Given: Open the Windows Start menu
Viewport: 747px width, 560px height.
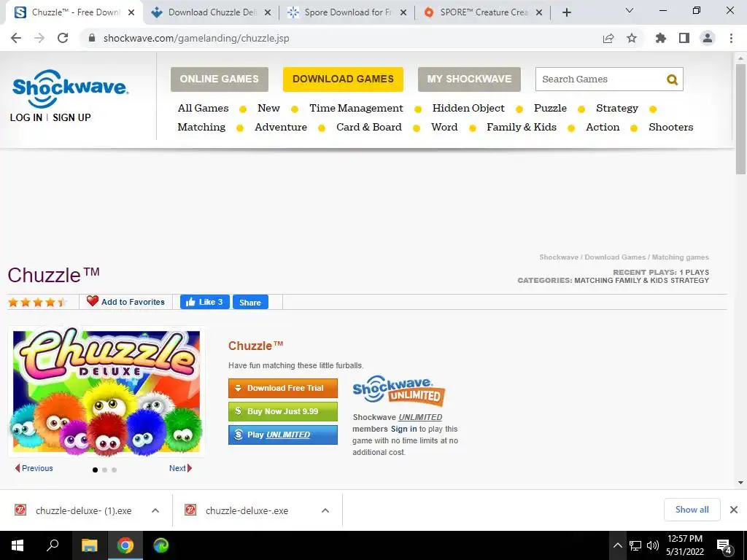Looking at the screenshot, I should pos(18,545).
